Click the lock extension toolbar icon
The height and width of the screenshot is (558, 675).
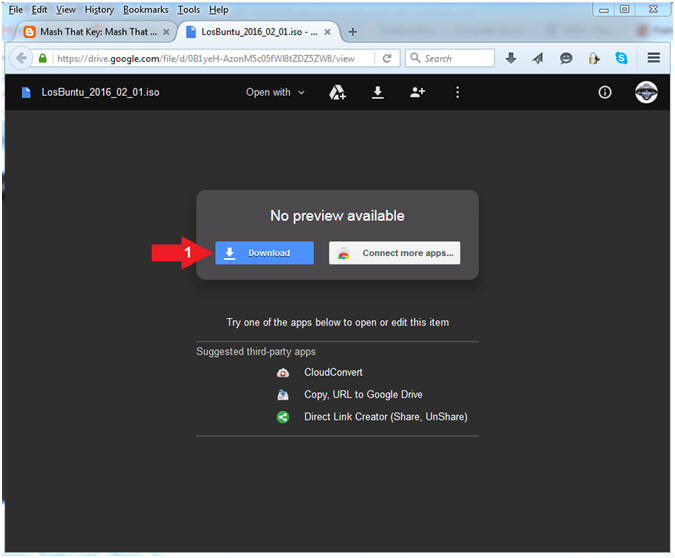(594, 58)
